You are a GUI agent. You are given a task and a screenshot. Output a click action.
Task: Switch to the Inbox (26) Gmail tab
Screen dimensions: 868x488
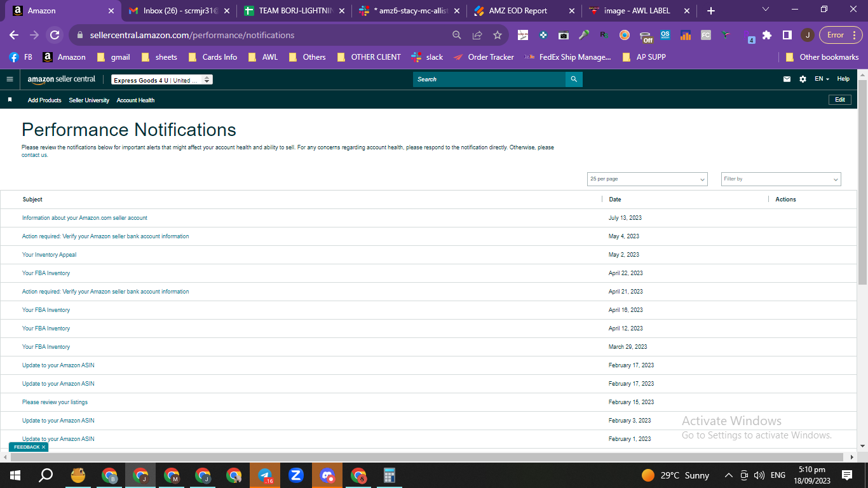coord(179,11)
